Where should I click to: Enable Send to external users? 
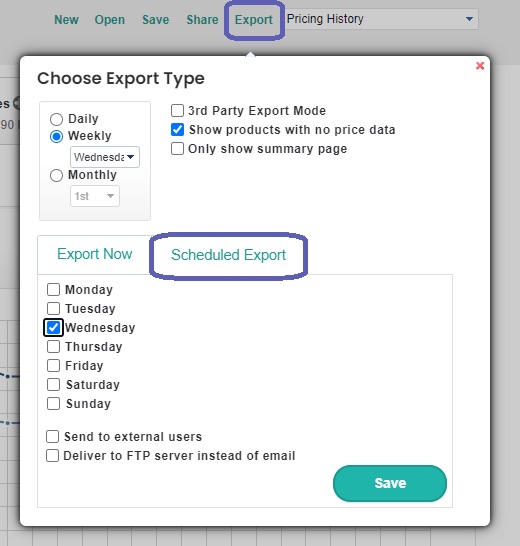click(52, 436)
